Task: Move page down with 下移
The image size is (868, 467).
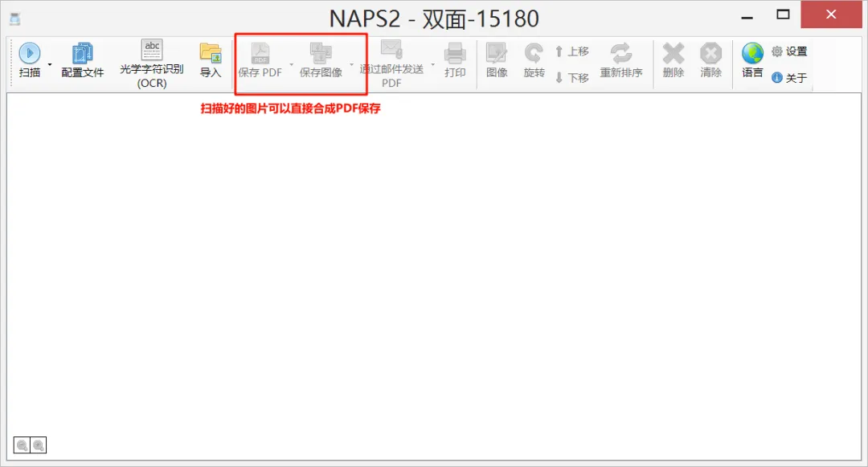Action: 572,77
